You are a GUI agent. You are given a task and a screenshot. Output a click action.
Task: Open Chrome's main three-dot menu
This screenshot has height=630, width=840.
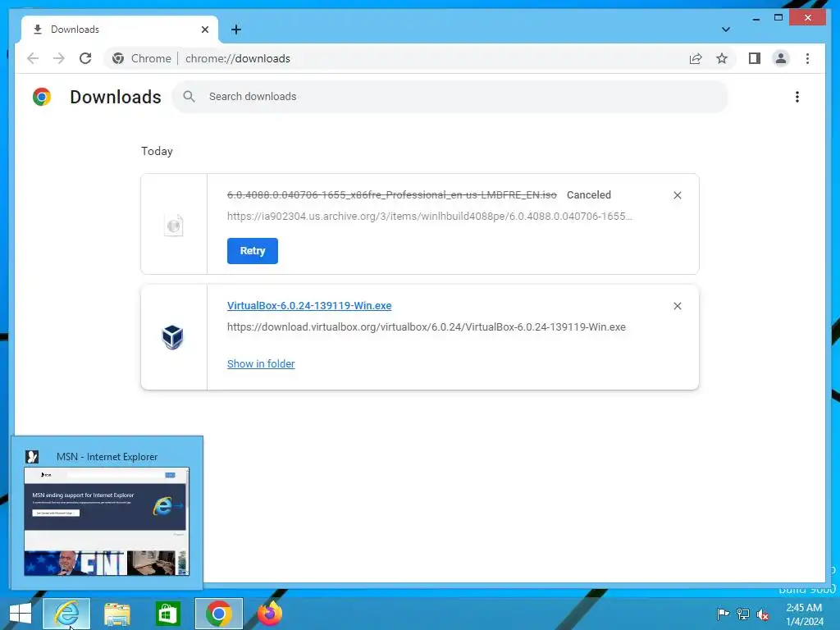807,58
